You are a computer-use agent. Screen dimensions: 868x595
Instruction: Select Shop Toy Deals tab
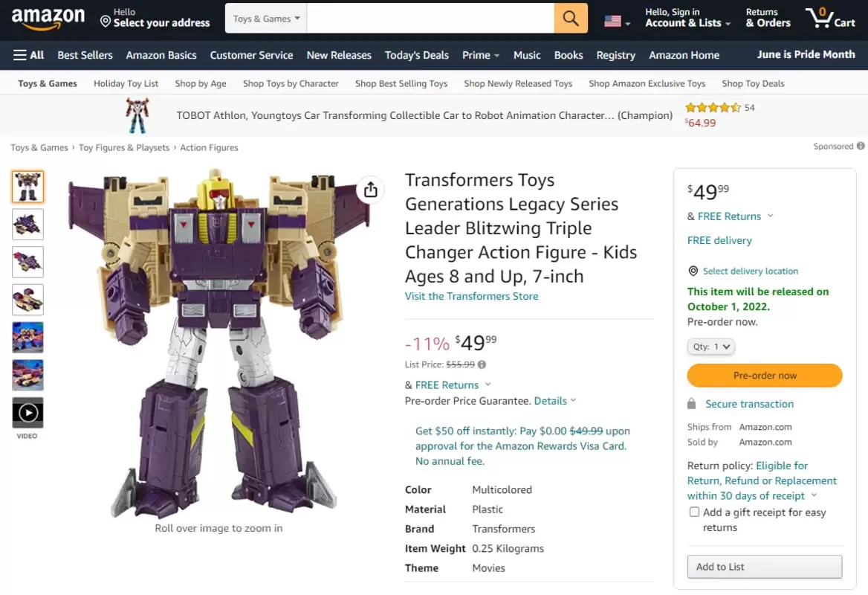753,83
